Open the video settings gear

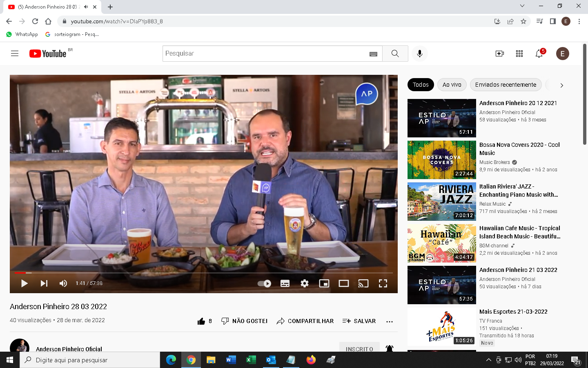(x=305, y=283)
